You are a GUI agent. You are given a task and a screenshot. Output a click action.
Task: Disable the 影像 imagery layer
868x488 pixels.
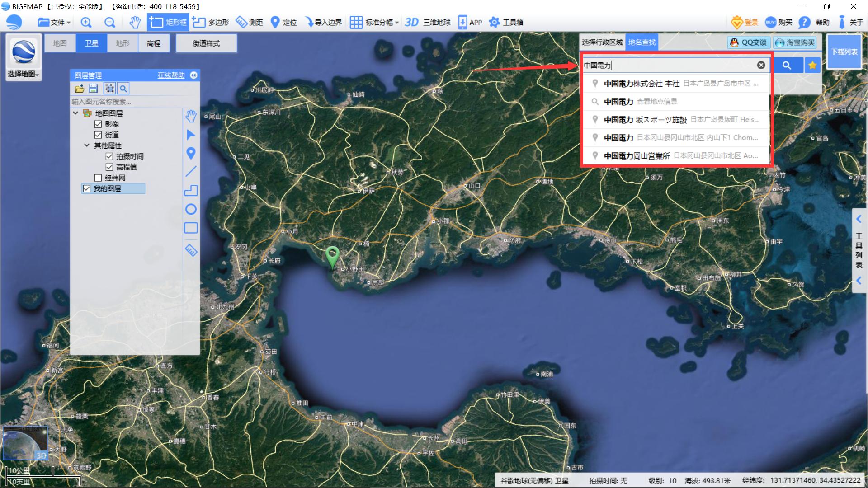tap(98, 124)
